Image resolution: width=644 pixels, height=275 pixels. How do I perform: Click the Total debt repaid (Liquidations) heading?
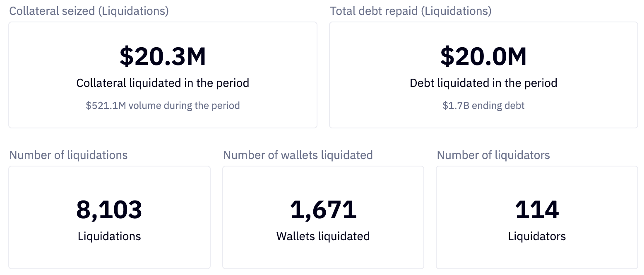411,11
